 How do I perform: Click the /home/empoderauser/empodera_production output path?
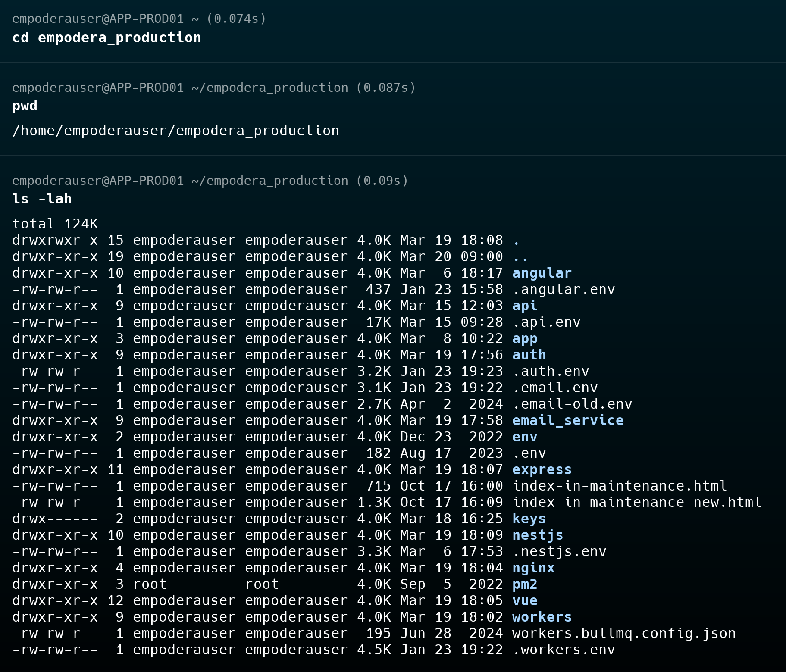[x=175, y=131]
